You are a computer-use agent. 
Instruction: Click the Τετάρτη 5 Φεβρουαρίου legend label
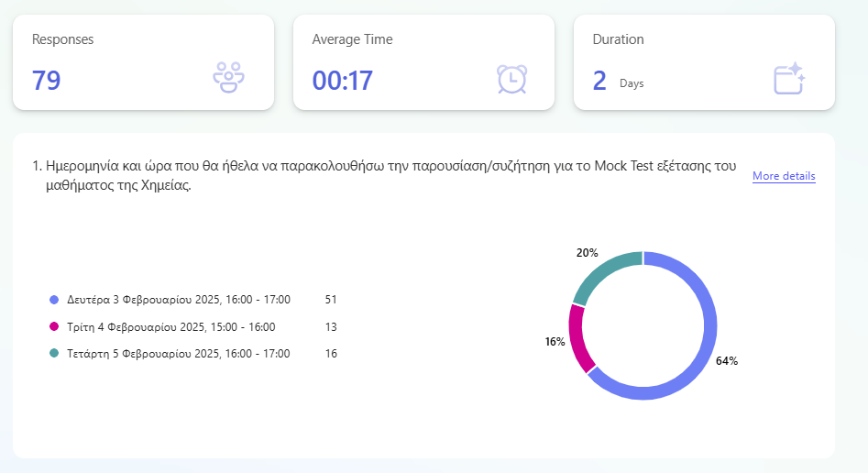pyautogui.click(x=178, y=353)
